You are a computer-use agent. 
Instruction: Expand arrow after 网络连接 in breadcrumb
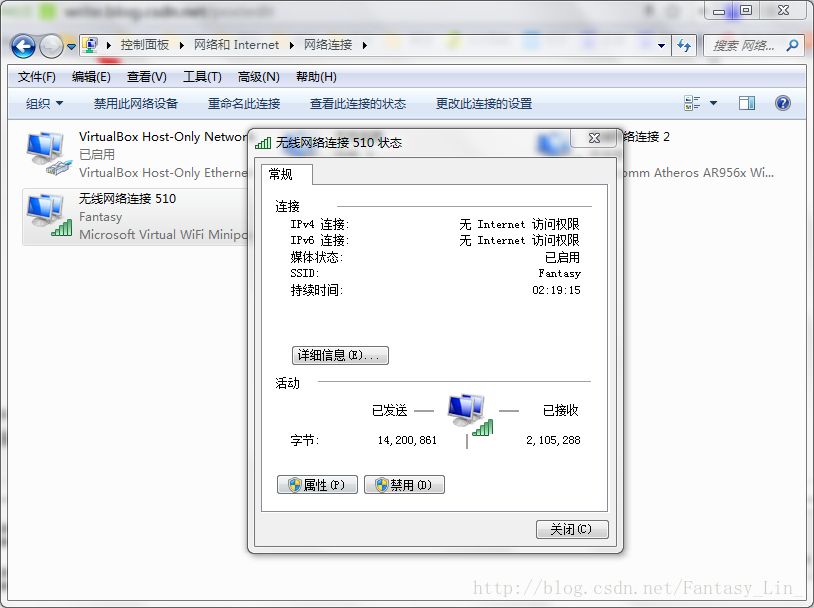365,46
